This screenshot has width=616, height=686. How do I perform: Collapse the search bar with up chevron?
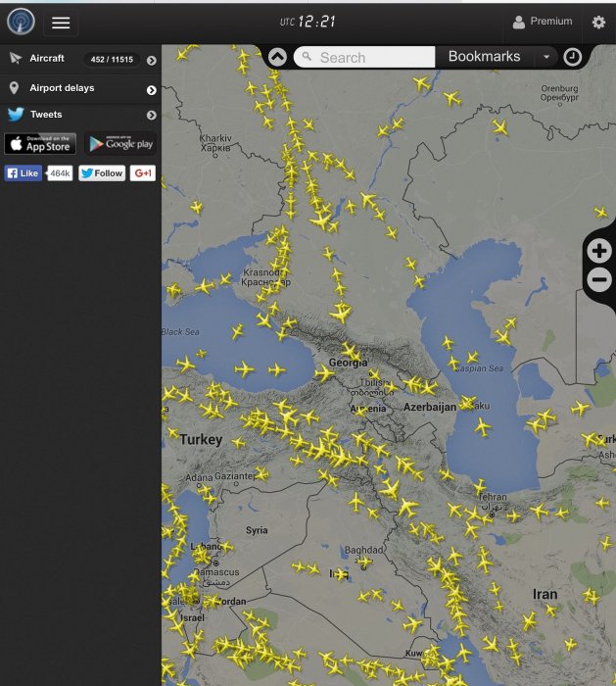tap(277, 57)
